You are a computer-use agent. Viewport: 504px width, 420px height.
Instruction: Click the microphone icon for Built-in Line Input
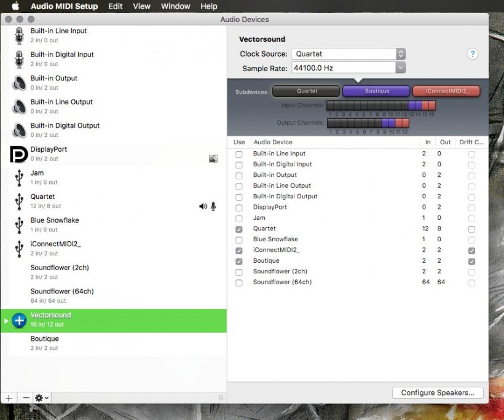(x=19, y=36)
